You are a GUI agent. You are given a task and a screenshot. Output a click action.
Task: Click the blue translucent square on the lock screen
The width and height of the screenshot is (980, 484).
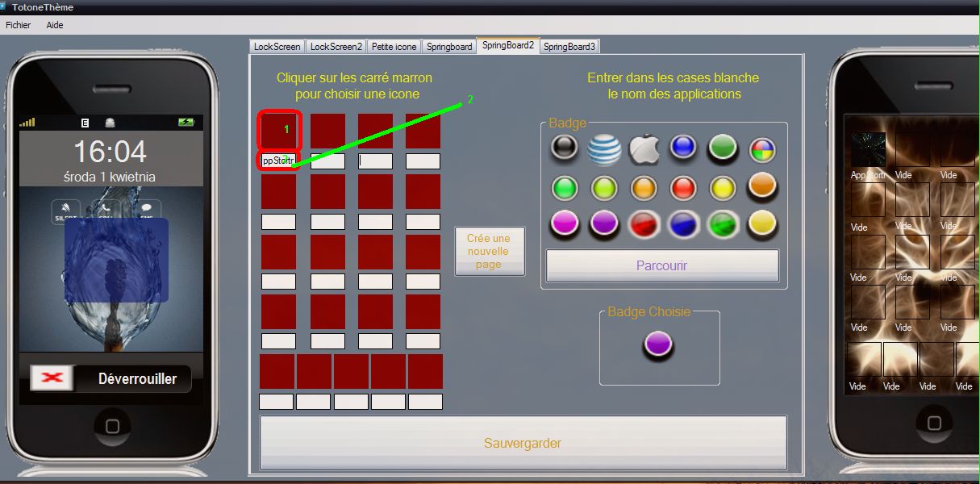(x=116, y=260)
